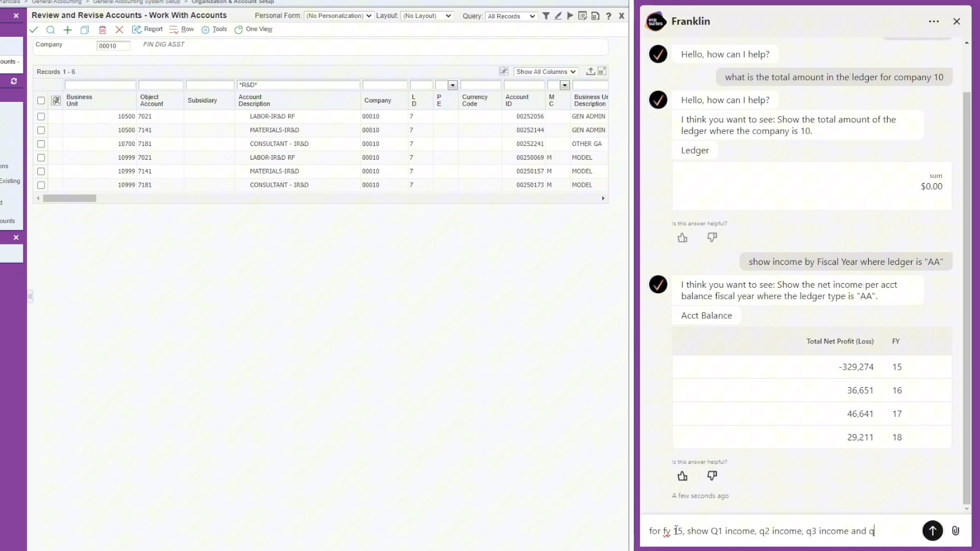Toggle the select-all header checkbox
This screenshot has width=980, height=551.
pos(41,101)
